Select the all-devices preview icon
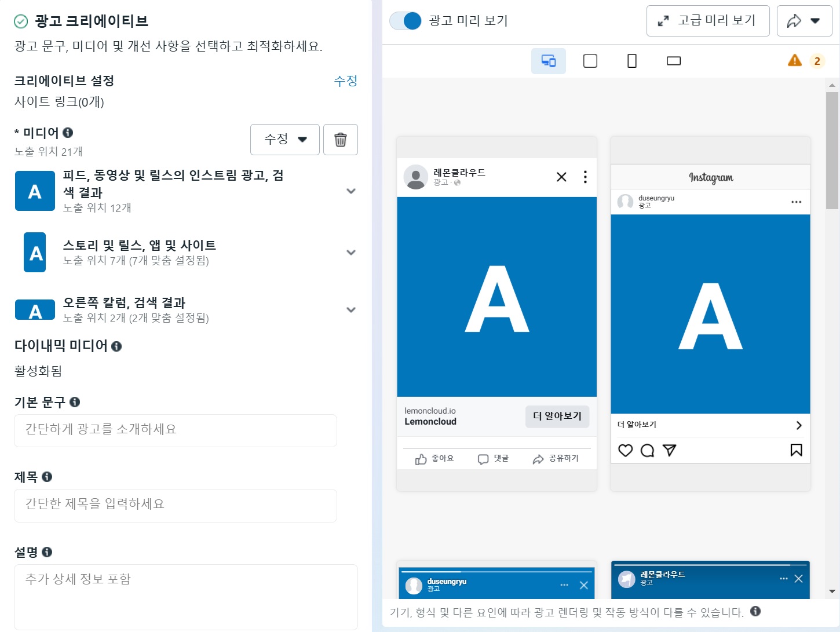 click(x=549, y=61)
